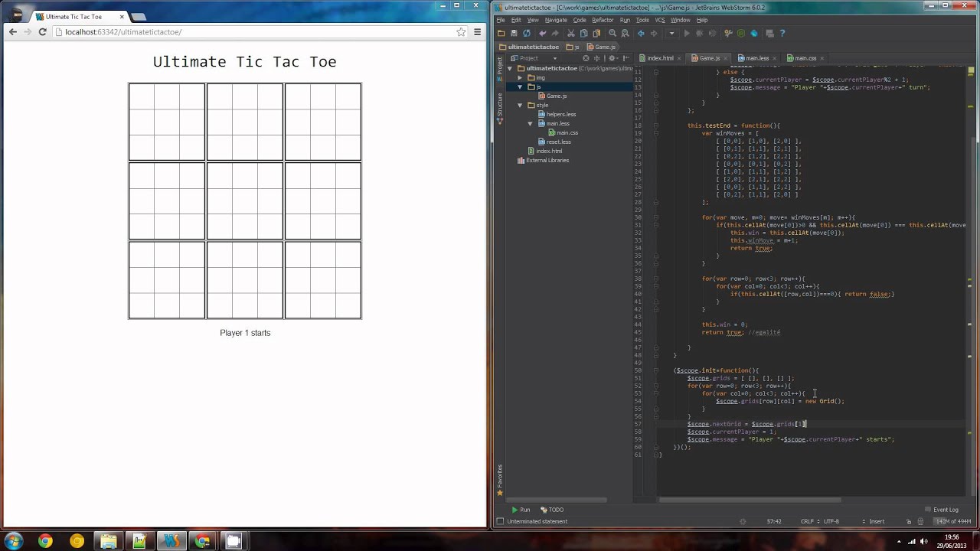
Task: Switch to main.css editor tab
Action: pos(805,58)
